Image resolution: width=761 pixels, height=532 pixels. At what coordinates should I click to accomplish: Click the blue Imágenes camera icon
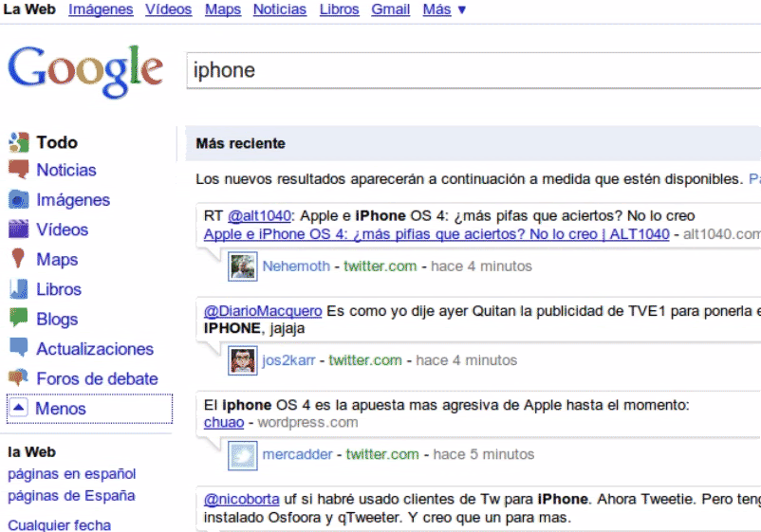(x=18, y=199)
